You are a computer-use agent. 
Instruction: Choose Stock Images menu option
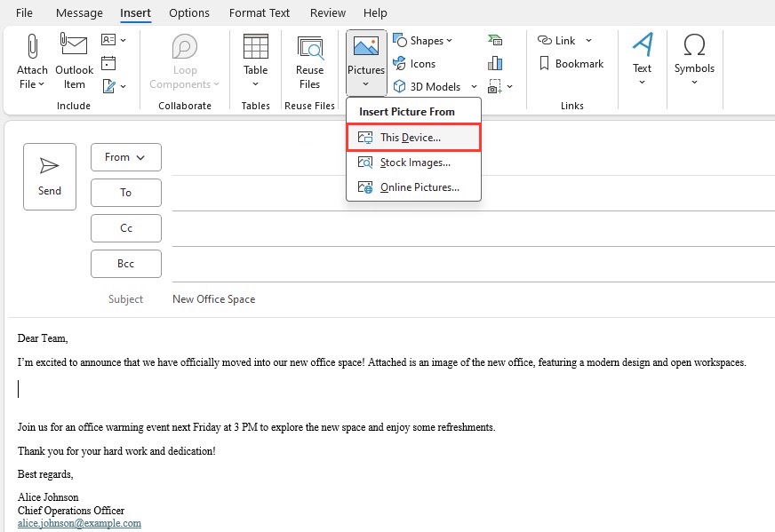tap(413, 163)
